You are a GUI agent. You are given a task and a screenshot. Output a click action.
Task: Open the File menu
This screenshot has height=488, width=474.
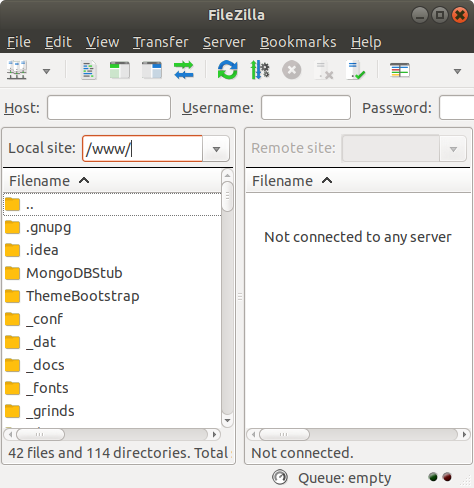tap(19, 42)
